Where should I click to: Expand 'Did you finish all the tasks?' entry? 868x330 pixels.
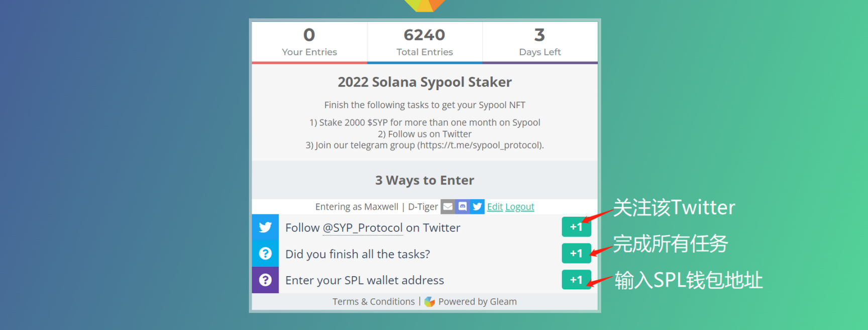click(x=357, y=254)
